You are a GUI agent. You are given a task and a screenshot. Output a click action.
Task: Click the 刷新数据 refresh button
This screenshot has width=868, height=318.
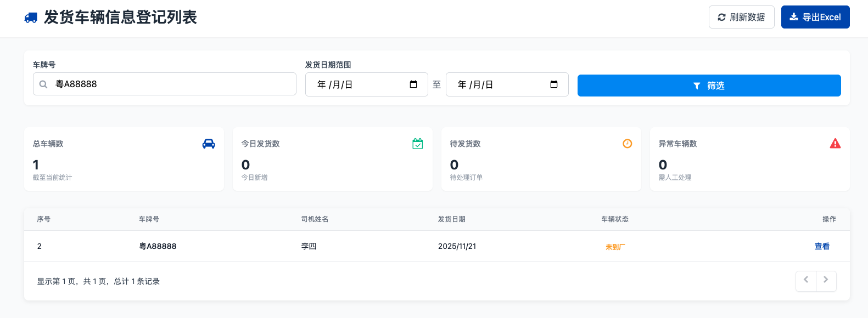741,17
